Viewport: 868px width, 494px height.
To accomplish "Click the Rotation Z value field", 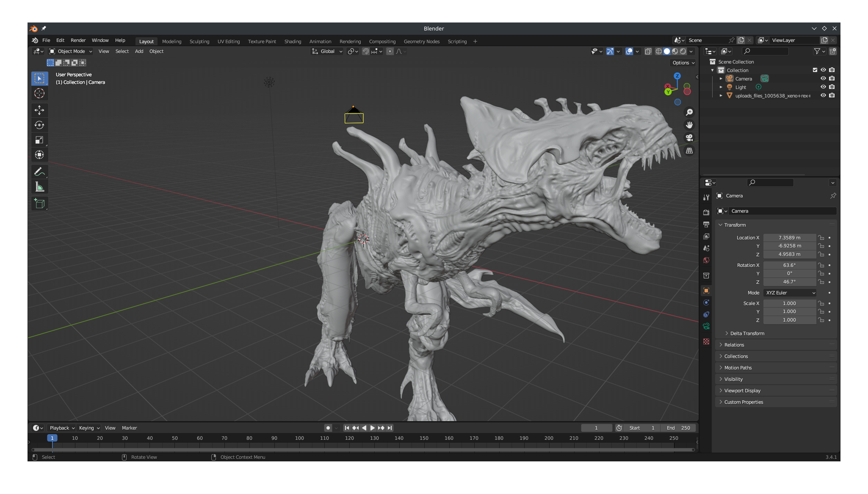I will (x=790, y=282).
